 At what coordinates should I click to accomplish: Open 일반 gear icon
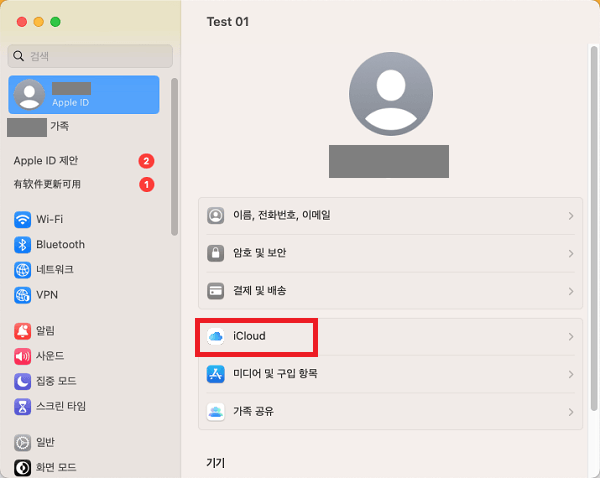coord(23,443)
